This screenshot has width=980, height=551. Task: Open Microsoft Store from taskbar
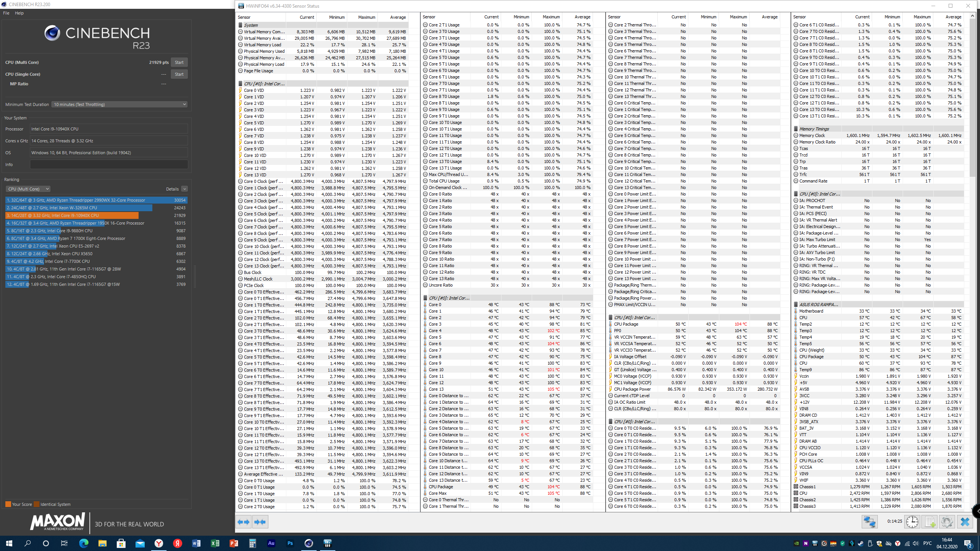pyautogui.click(x=121, y=543)
